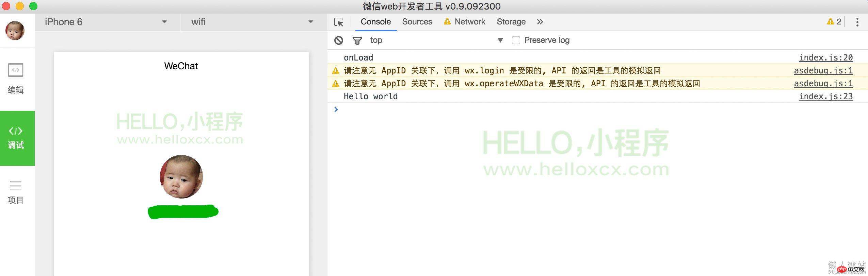The image size is (868, 276).
Task: Enable the Preserve log checkbox
Action: click(516, 40)
